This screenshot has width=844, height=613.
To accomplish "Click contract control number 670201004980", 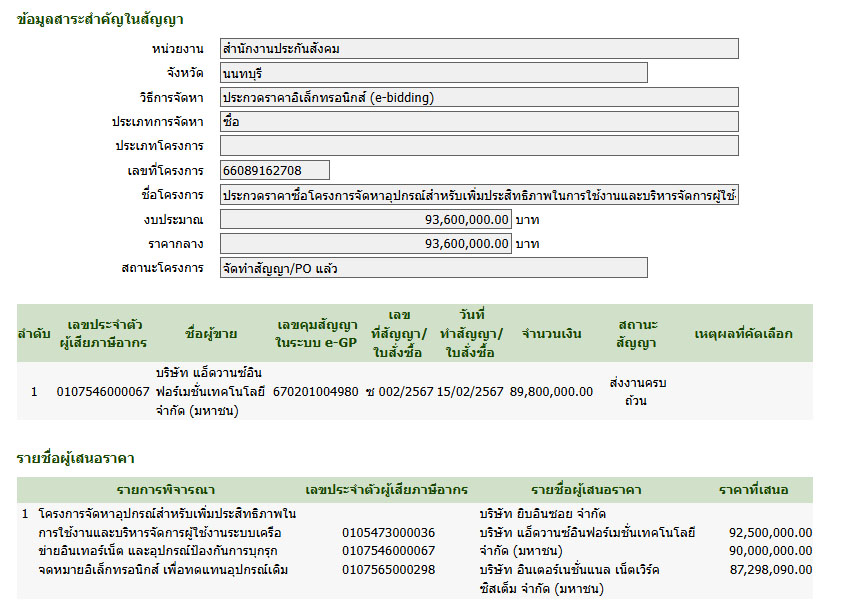I will pyautogui.click(x=315, y=391).
